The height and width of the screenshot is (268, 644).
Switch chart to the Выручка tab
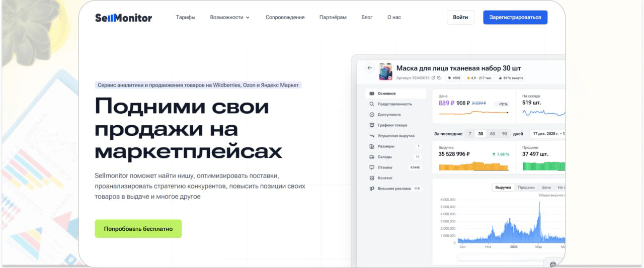click(x=503, y=188)
